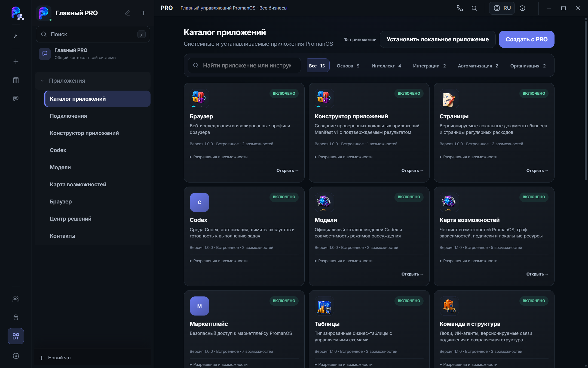Screen dimensions: 588x368
Task: Expand Разрешения и возможности on Таблицы card
Action: pos(344,364)
